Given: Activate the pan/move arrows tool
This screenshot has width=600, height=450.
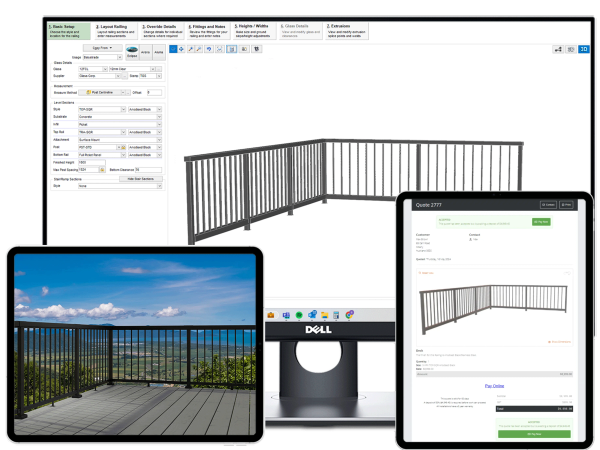Looking at the screenshot, I should pos(181,49).
